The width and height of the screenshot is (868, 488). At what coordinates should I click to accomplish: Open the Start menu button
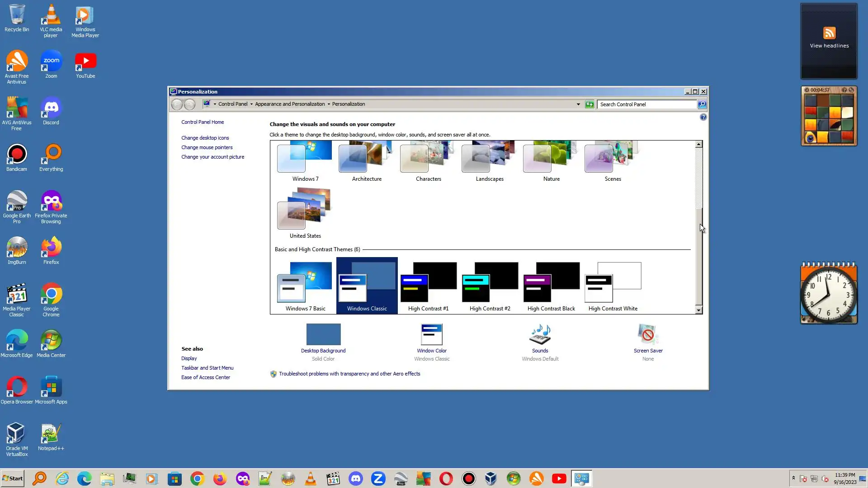[13, 479]
